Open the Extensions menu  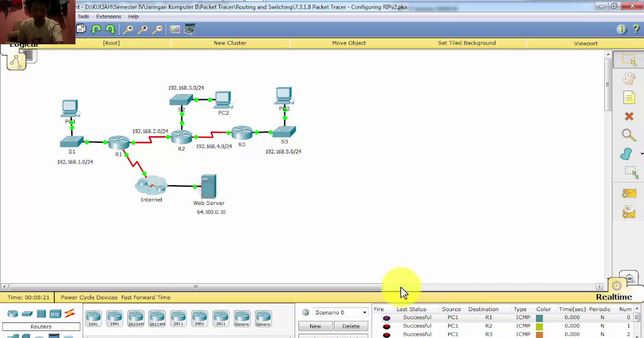click(x=108, y=16)
